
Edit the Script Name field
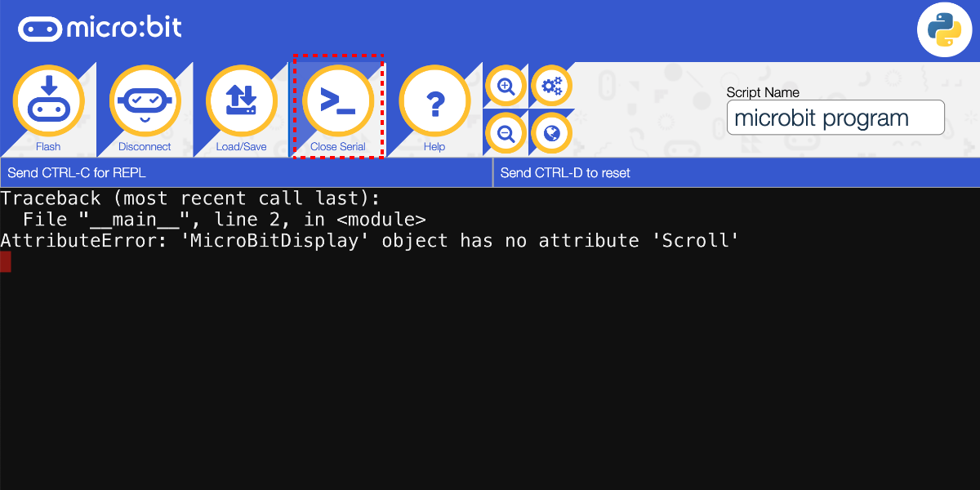pyautogui.click(x=835, y=118)
